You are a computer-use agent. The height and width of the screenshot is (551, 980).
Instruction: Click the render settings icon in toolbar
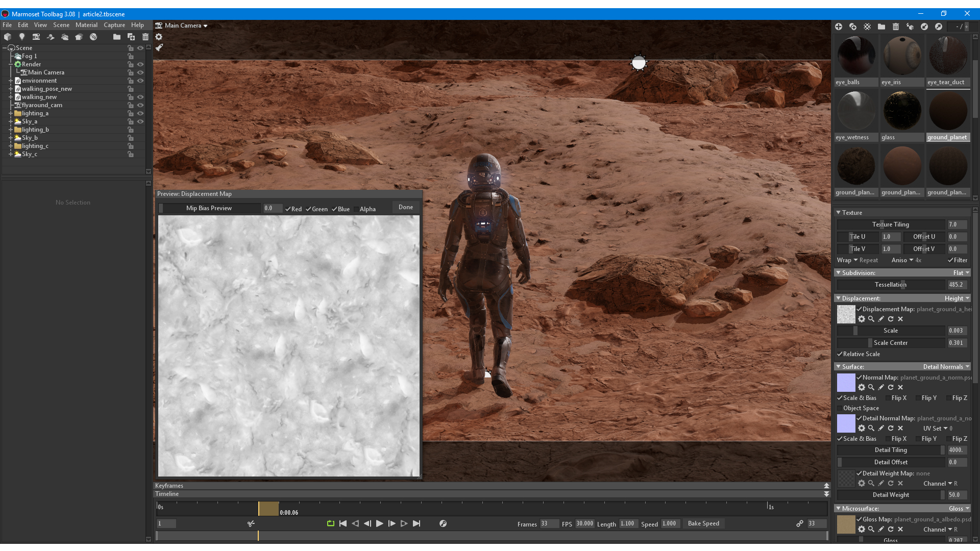tap(160, 37)
